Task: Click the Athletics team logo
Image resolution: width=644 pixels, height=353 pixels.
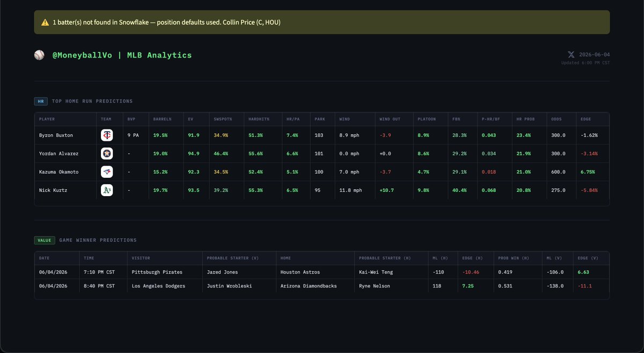Action: tap(107, 190)
